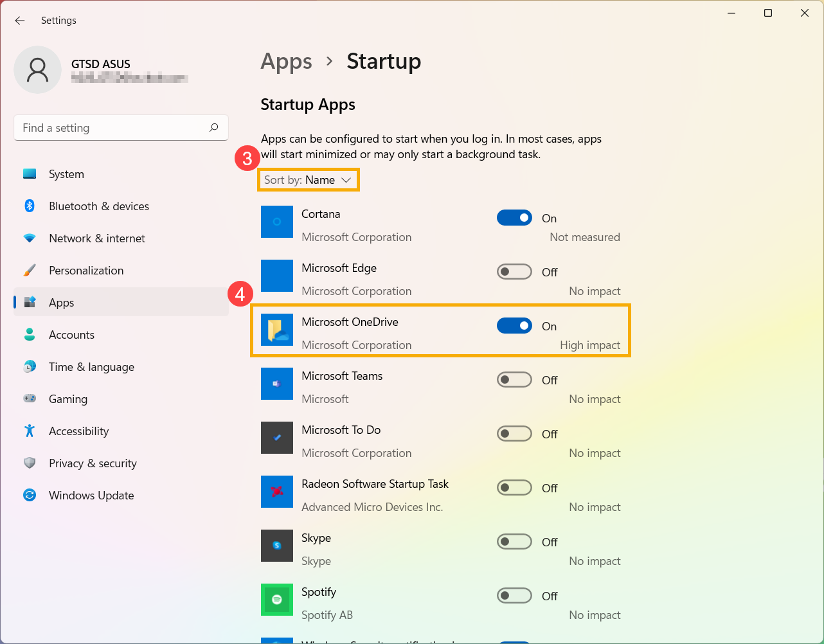Click the Skype app icon

pos(277,546)
